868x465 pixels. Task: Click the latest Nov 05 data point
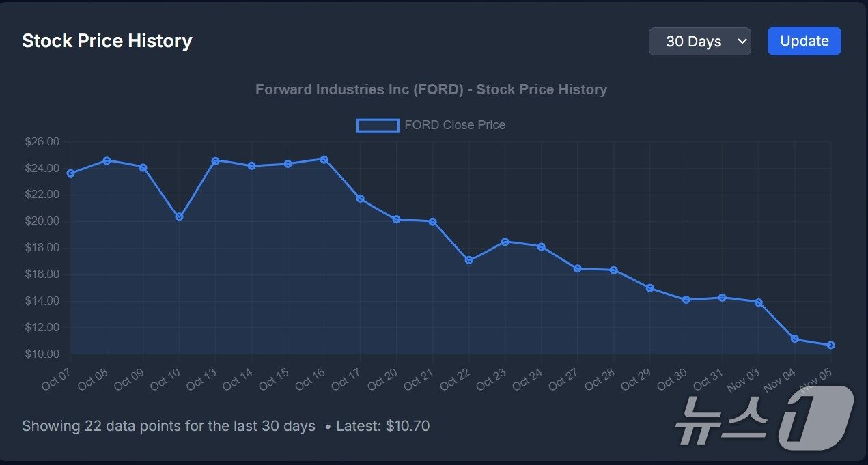click(x=830, y=346)
